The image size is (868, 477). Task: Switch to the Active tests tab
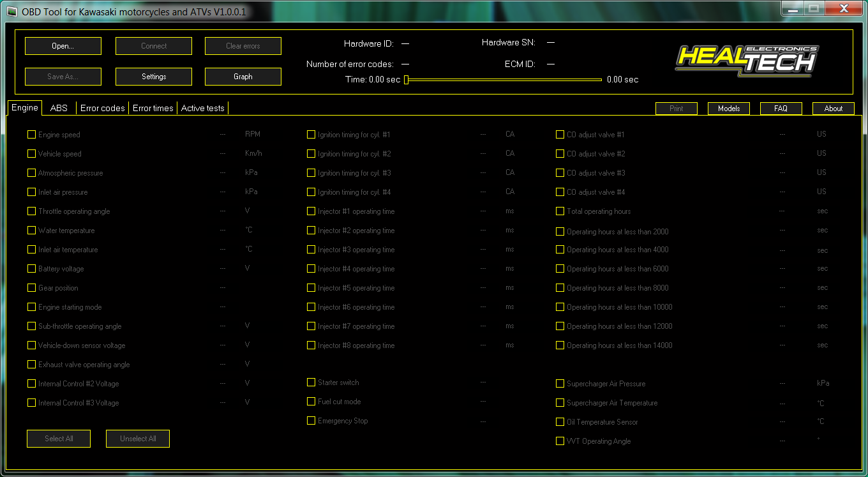pyautogui.click(x=203, y=108)
